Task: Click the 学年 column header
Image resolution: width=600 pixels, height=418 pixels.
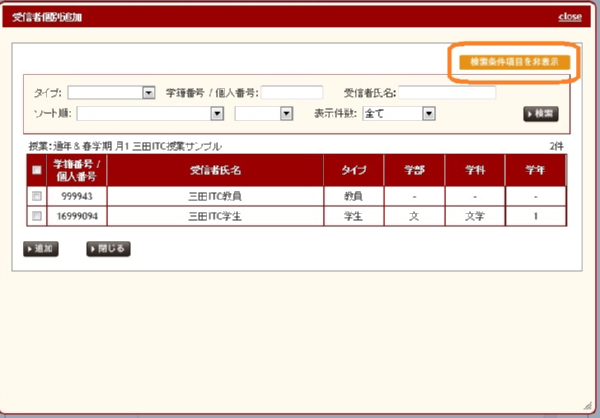Action: 535,171
